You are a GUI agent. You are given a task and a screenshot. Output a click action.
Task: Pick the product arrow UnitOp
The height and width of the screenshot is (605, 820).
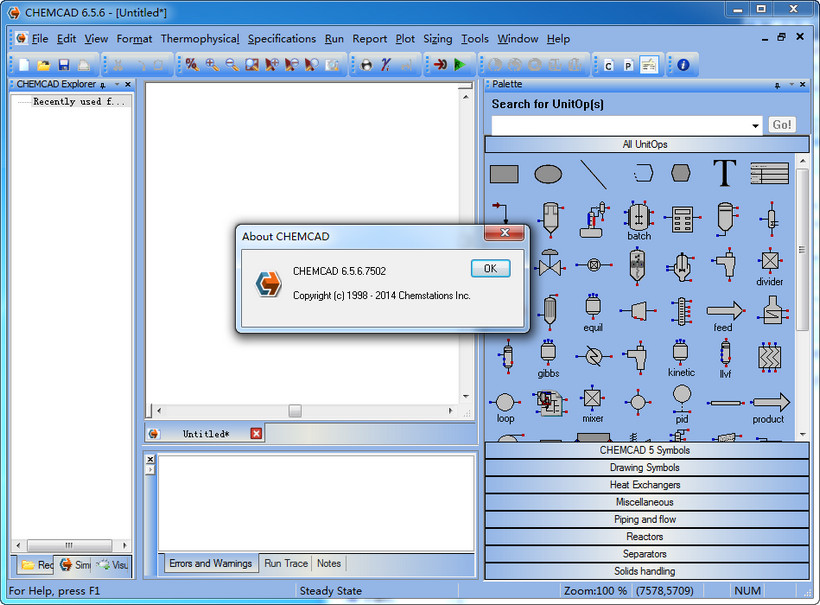(769, 402)
